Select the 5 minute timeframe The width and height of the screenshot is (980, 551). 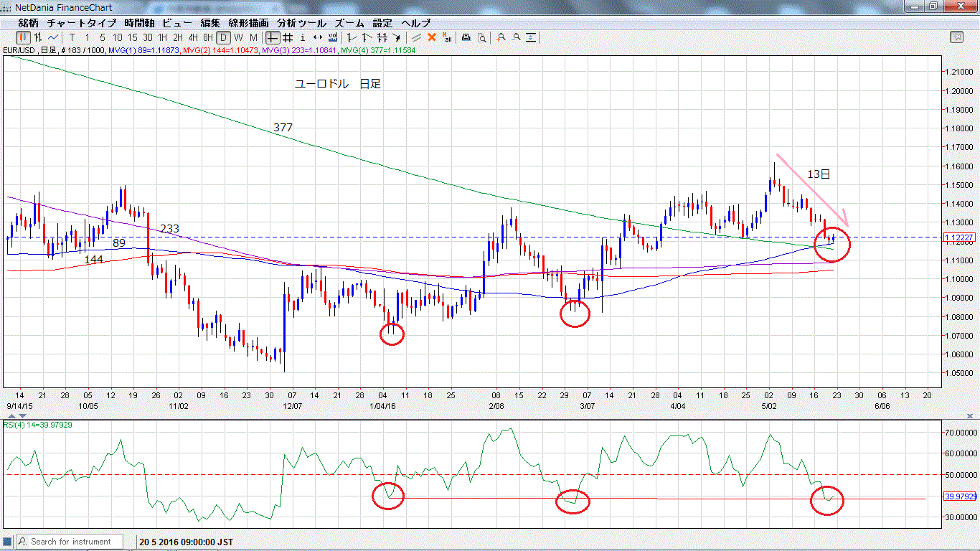[x=103, y=37]
